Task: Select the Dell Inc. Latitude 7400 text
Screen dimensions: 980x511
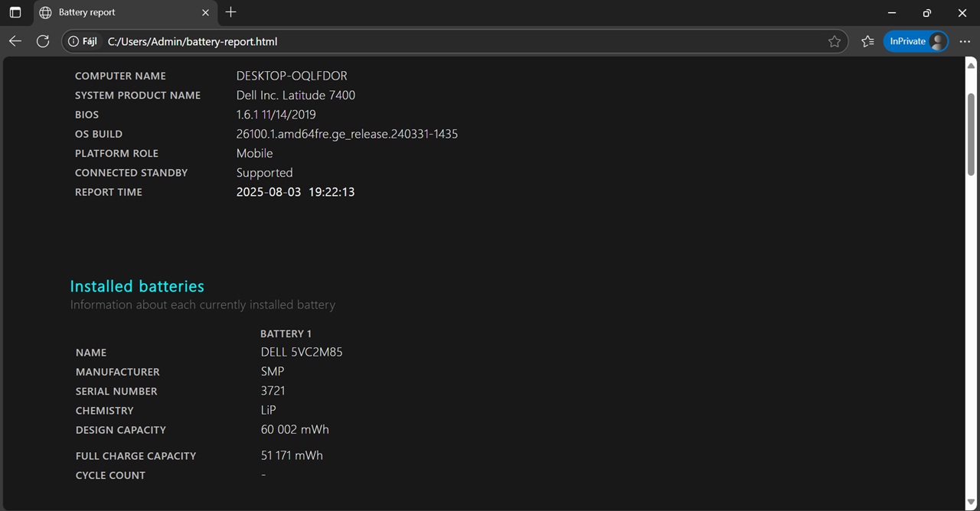Action: pos(296,95)
